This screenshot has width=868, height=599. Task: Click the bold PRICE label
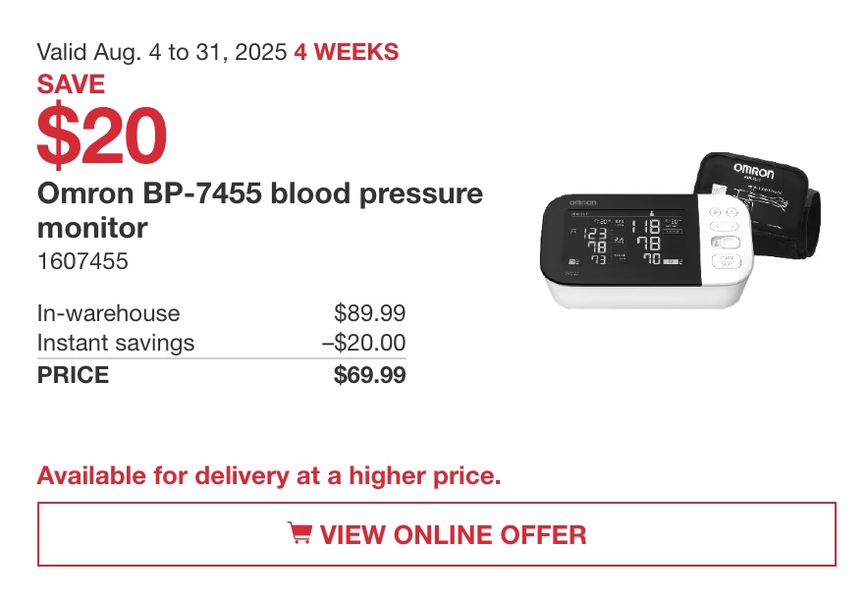coord(73,375)
